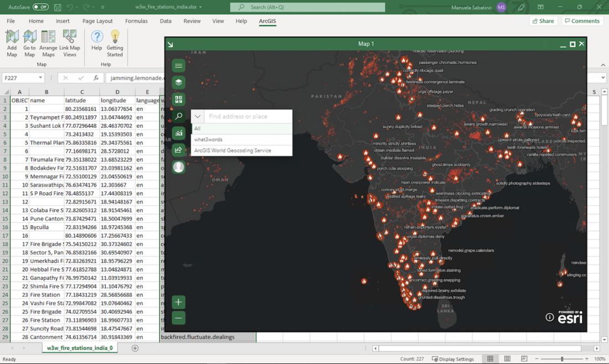Switch to Page Break Preview in status bar
This screenshot has height=364, width=609.
pyautogui.click(x=524, y=359)
